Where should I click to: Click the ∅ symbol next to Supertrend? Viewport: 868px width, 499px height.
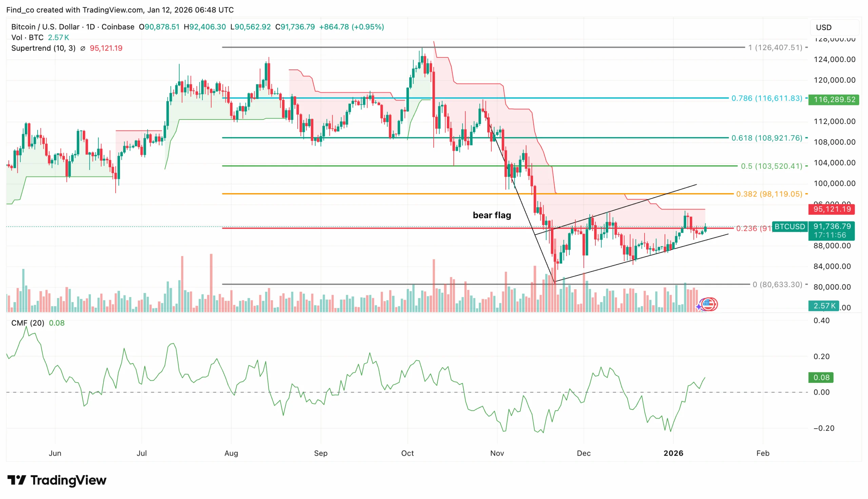coord(83,48)
